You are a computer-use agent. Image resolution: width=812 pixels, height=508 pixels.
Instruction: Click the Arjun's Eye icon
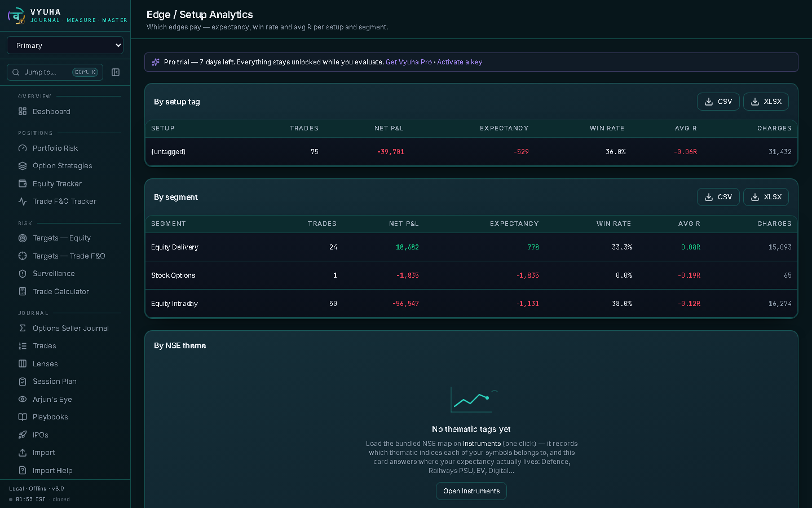23,400
